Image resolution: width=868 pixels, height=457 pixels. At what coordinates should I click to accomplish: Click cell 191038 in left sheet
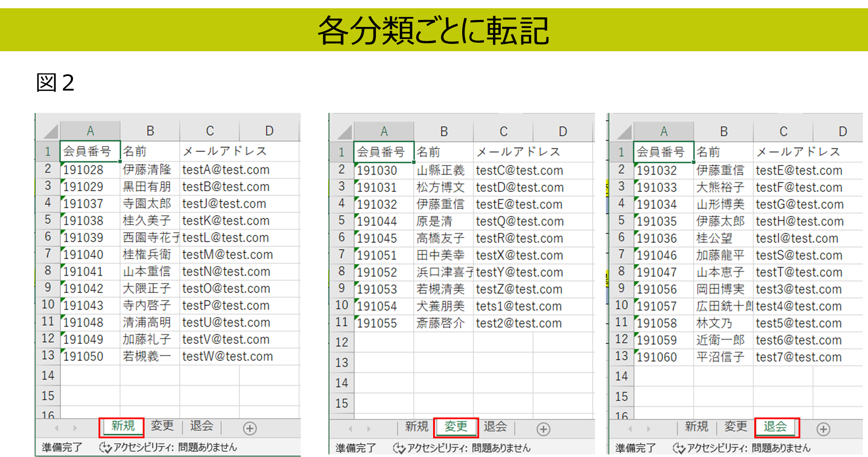tap(90, 221)
